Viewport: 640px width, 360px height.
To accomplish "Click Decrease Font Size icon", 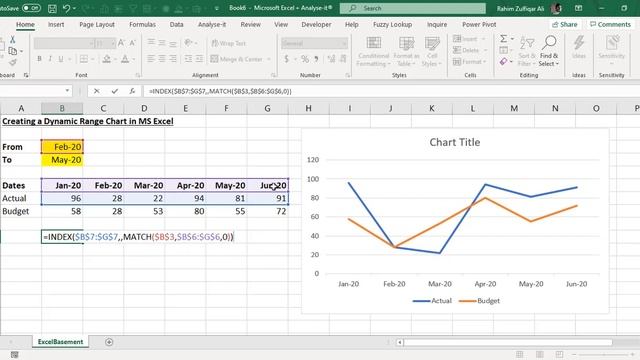I will point(132,43).
